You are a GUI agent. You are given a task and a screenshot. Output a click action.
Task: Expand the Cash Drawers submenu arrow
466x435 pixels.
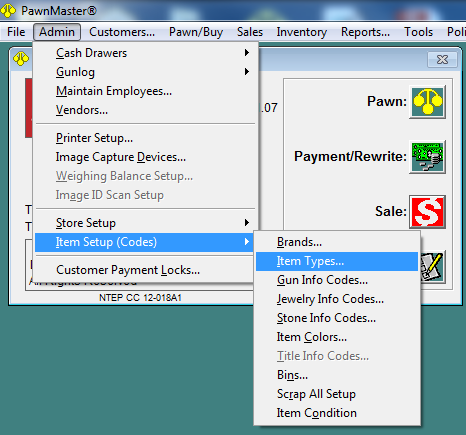[247, 53]
